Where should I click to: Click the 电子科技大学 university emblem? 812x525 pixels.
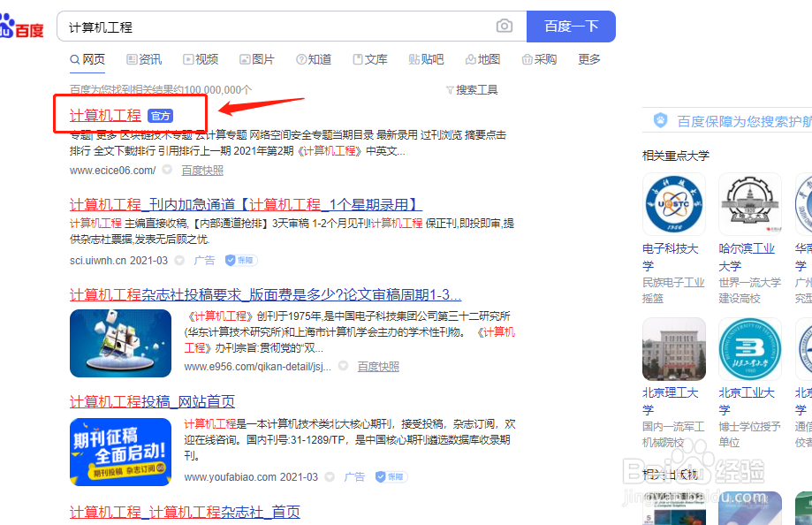click(673, 203)
